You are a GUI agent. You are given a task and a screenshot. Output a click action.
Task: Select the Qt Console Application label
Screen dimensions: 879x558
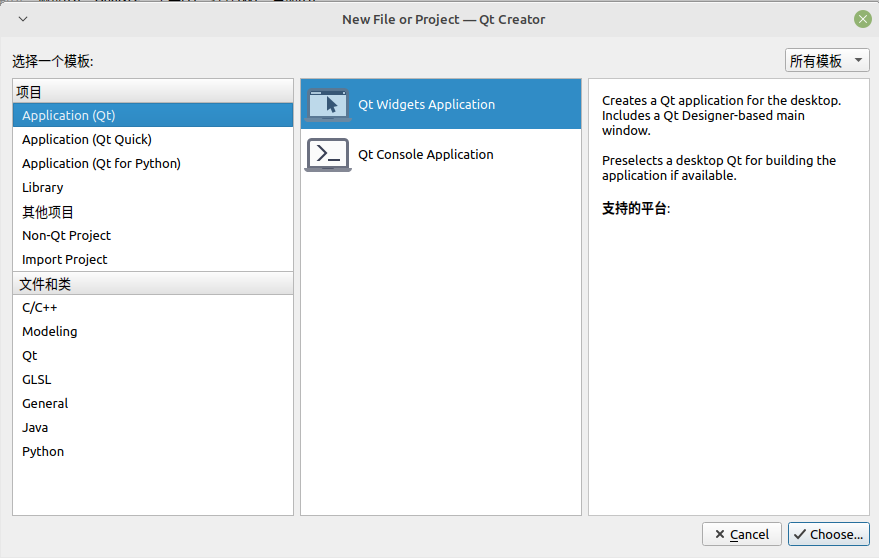(426, 155)
